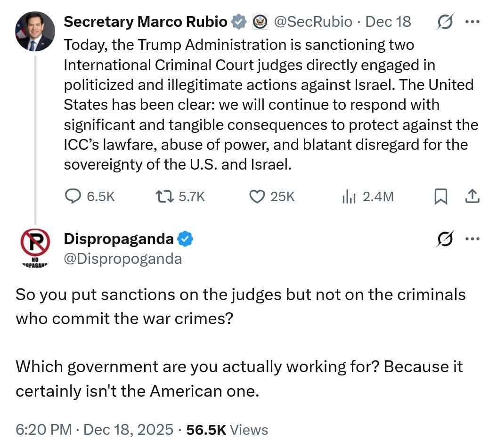Open the 56.5K Views count
Screen dimensions: 497x448
pyautogui.click(x=227, y=430)
